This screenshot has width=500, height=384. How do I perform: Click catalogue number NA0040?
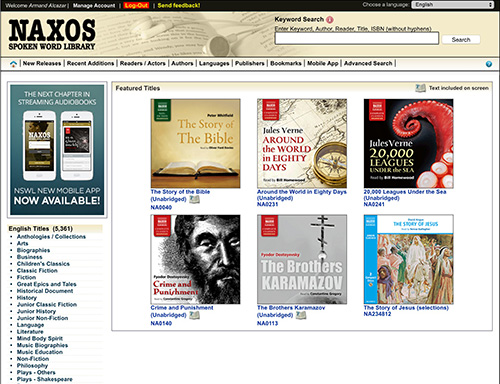coord(161,207)
